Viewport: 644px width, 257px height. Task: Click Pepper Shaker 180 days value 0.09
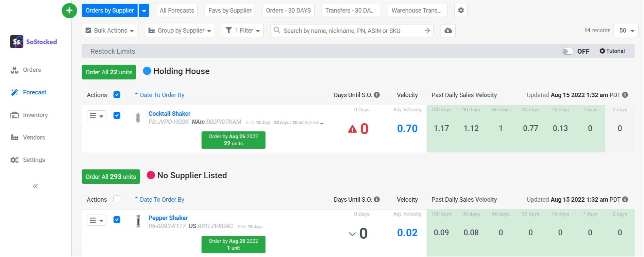click(441, 233)
